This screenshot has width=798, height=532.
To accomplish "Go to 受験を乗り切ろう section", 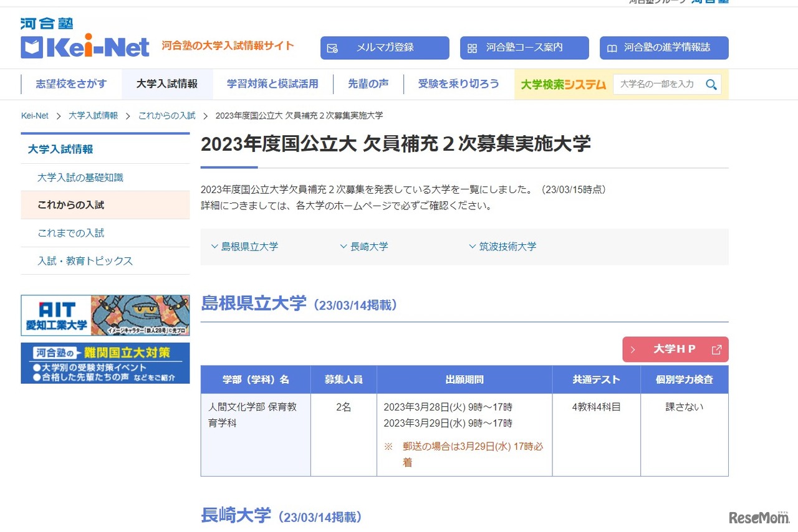I will (458, 84).
